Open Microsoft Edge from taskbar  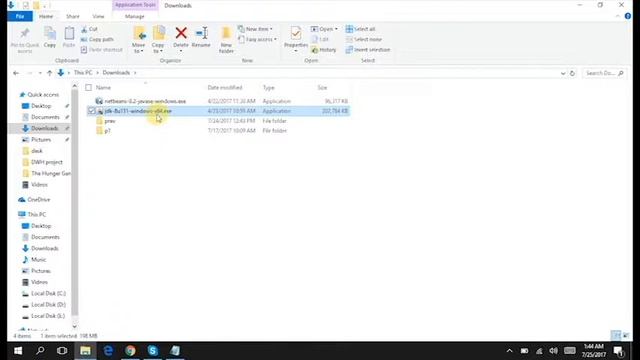(x=108, y=351)
